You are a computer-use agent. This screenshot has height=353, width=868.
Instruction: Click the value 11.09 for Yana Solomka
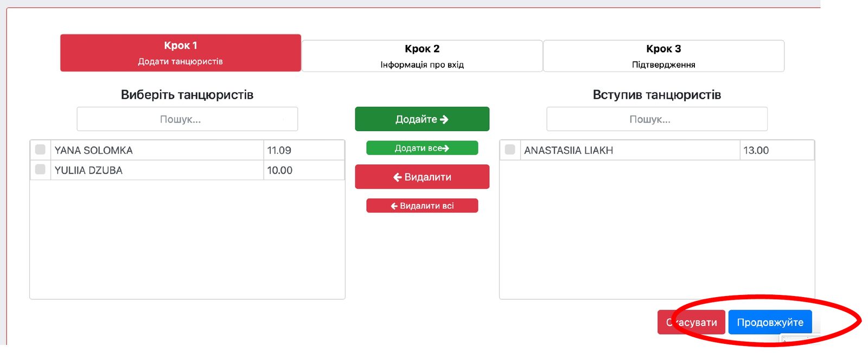point(279,150)
